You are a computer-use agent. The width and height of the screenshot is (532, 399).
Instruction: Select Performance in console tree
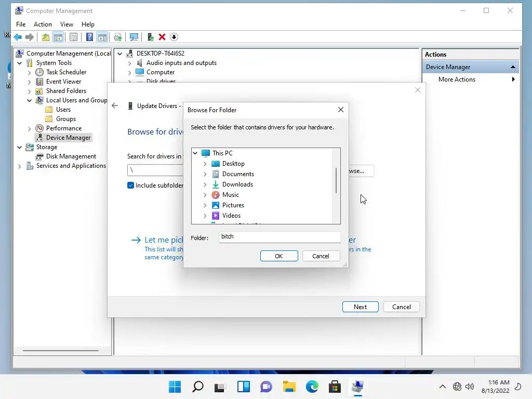click(64, 128)
